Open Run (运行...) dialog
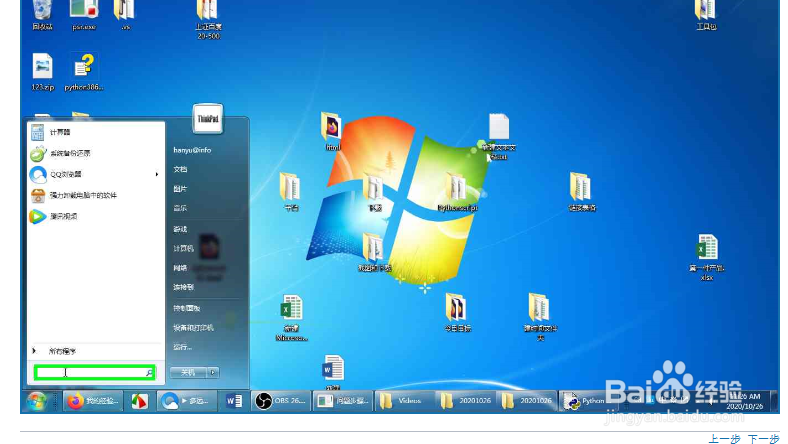The image size is (788, 444). click(x=183, y=347)
